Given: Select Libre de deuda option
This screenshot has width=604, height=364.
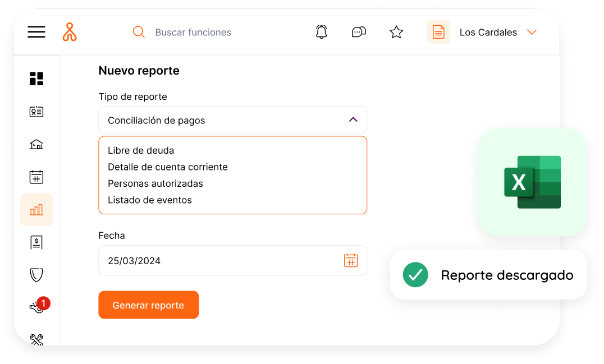Looking at the screenshot, I should 141,150.
